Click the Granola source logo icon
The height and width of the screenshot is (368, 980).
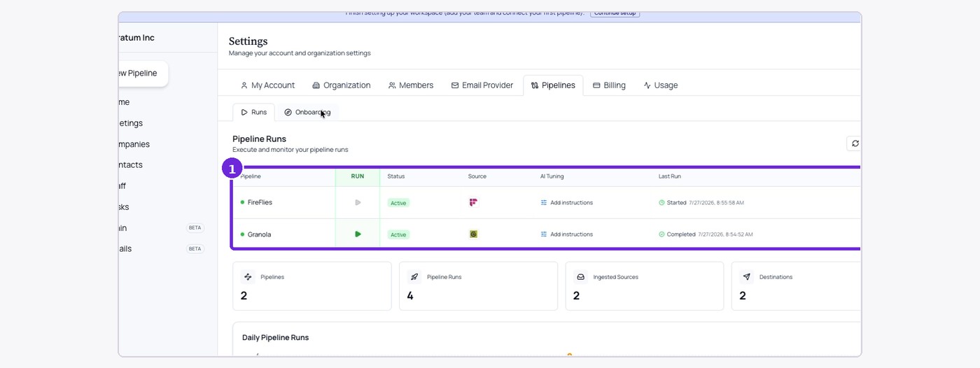tap(473, 234)
